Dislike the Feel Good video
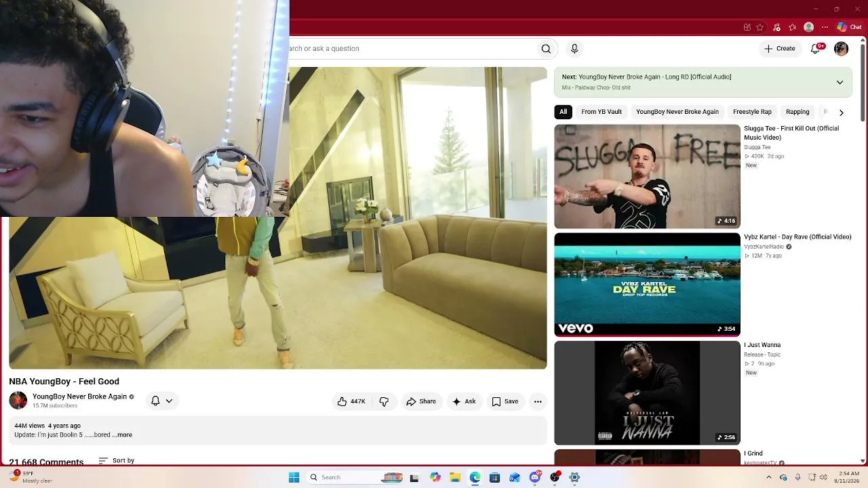The width and height of the screenshot is (868, 488). 384,401
